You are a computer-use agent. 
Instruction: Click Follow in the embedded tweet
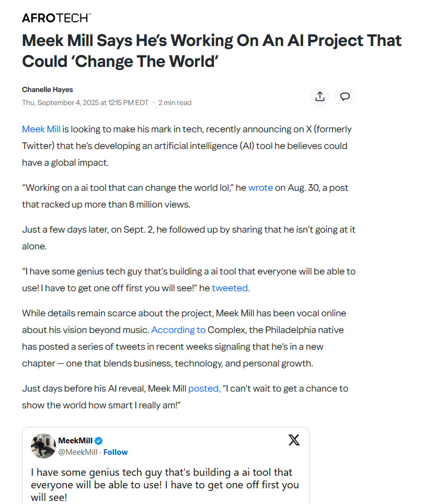116,452
